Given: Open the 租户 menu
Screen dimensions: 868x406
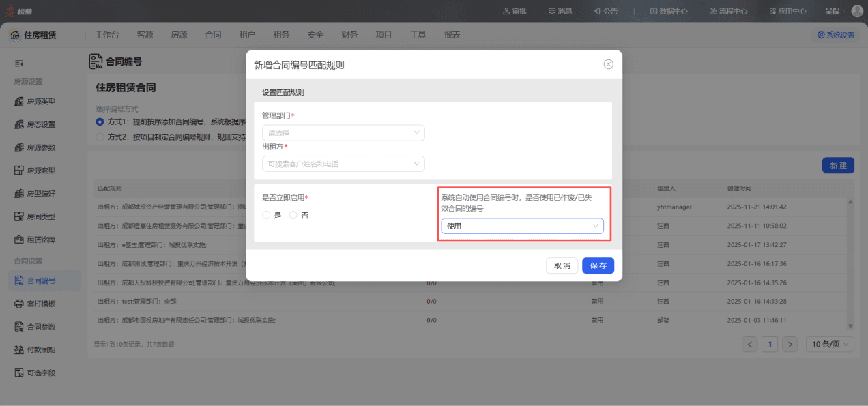Looking at the screenshot, I should point(247,35).
